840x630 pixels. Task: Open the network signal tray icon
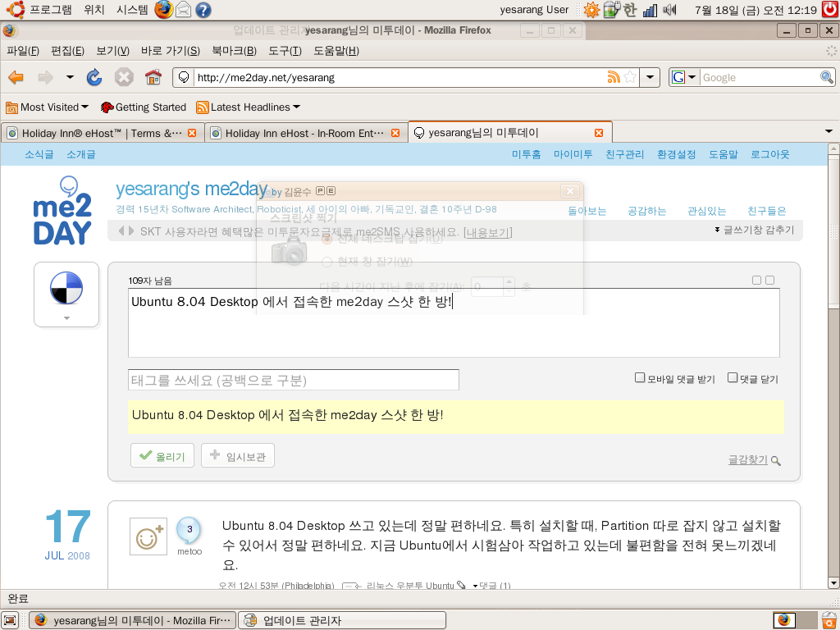click(650, 10)
